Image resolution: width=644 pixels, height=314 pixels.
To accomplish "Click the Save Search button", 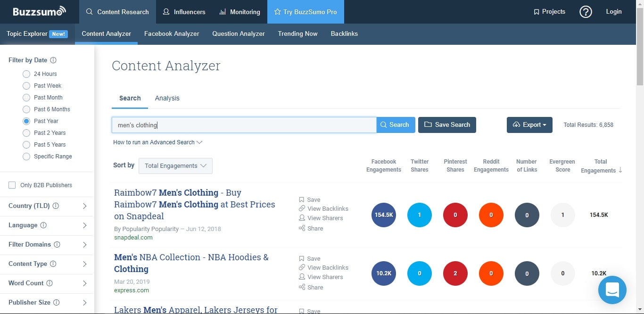I will click(447, 125).
